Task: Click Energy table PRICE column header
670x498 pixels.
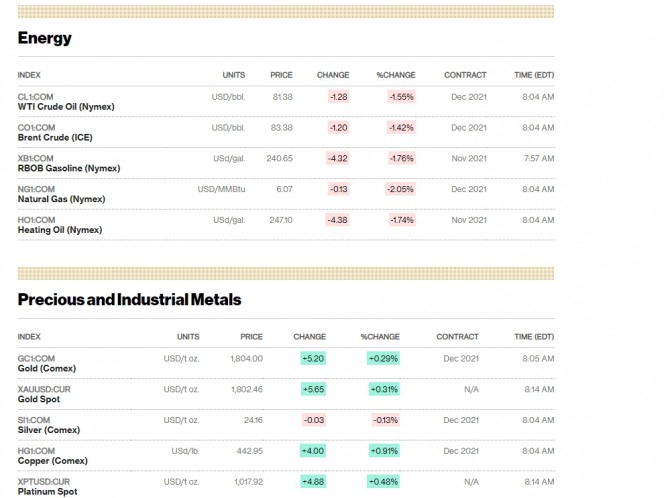Action: tap(281, 75)
